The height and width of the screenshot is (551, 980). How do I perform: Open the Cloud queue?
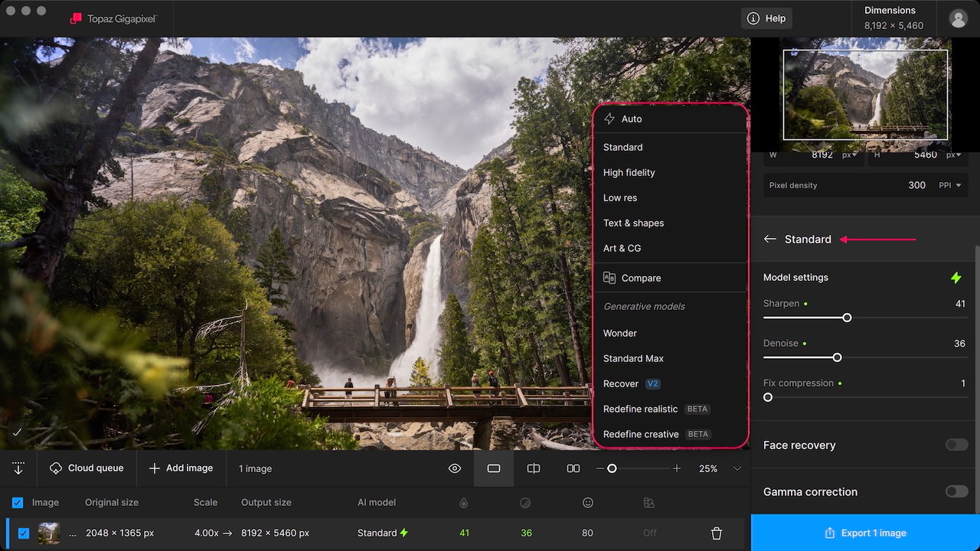87,468
